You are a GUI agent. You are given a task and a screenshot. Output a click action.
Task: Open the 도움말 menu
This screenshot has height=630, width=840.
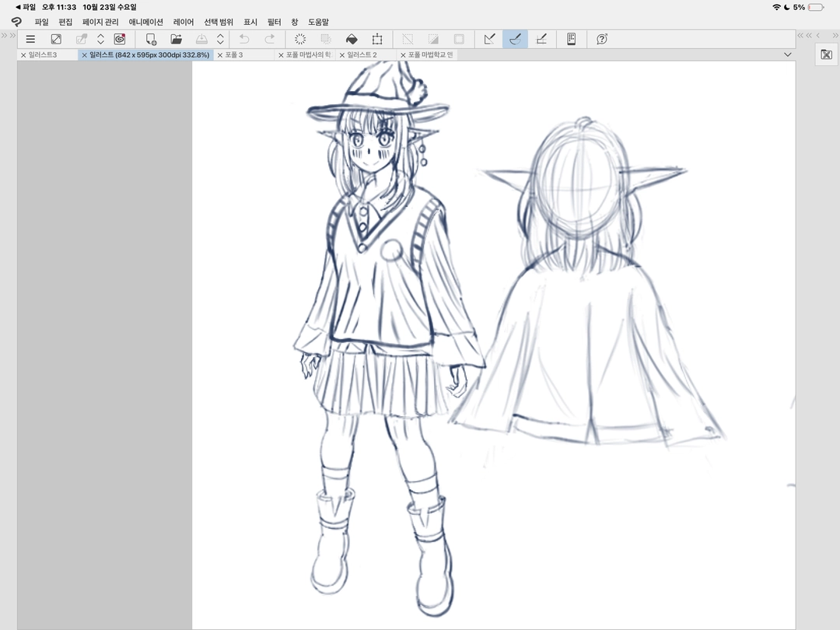pyautogui.click(x=318, y=22)
